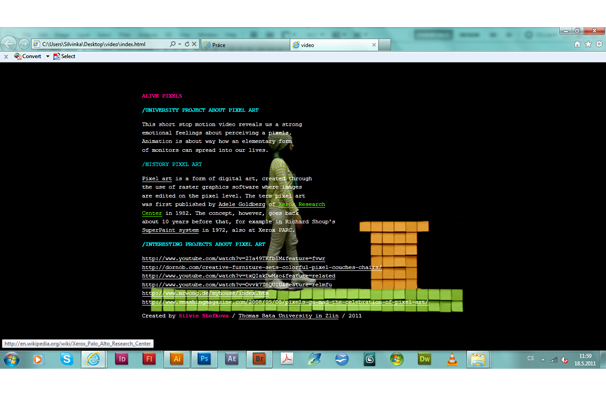Open the Pixel art link
606x406 pixels.
[x=156, y=179]
